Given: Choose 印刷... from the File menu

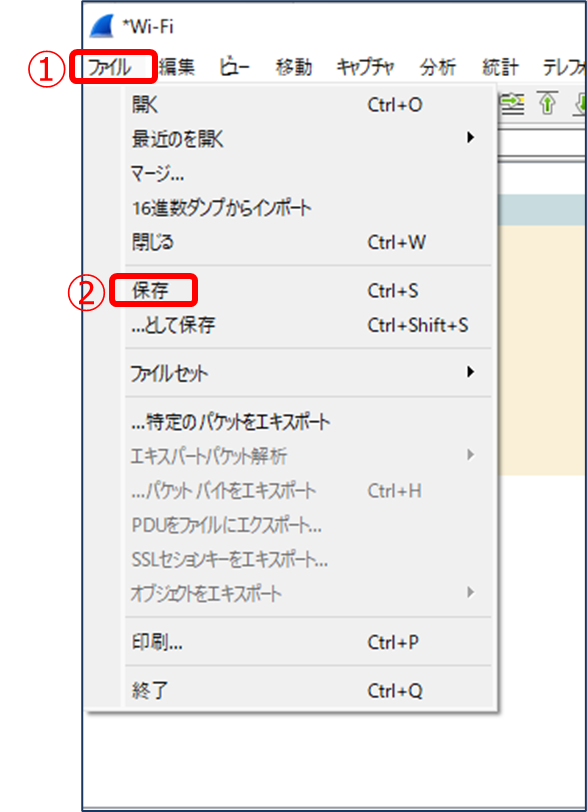Looking at the screenshot, I should [308, 642].
